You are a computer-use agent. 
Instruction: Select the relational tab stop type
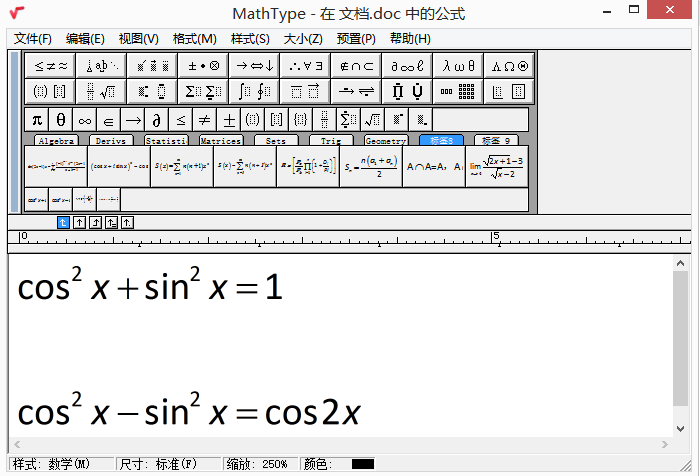click(x=112, y=222)
